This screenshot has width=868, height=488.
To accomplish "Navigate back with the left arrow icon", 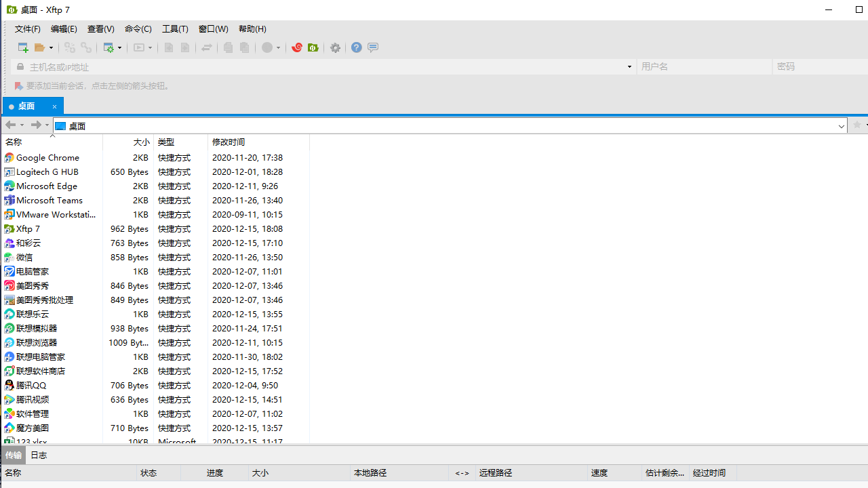I will click(x=9, y=125).
